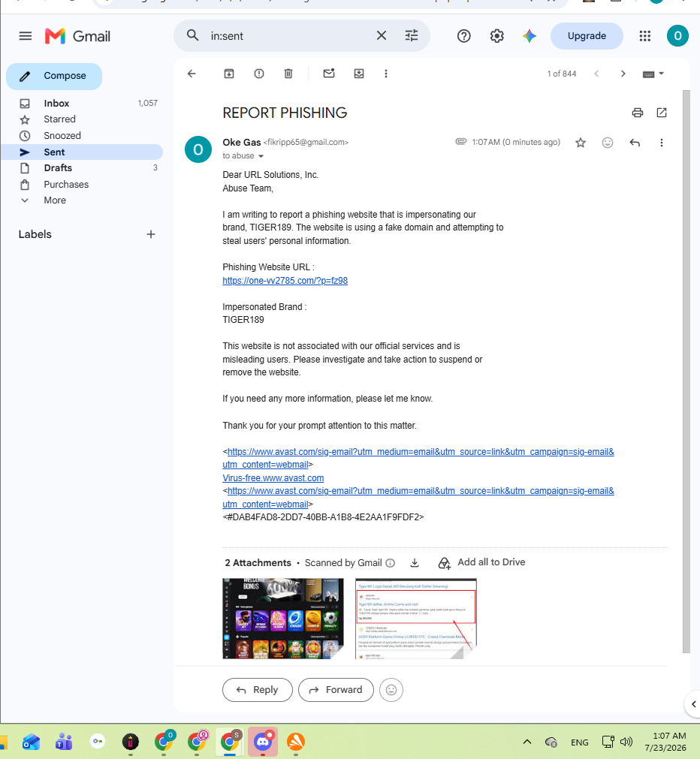This screenshot has width=700, height=759.
Task: Move email to another folder
Action: tap(358, 74)
